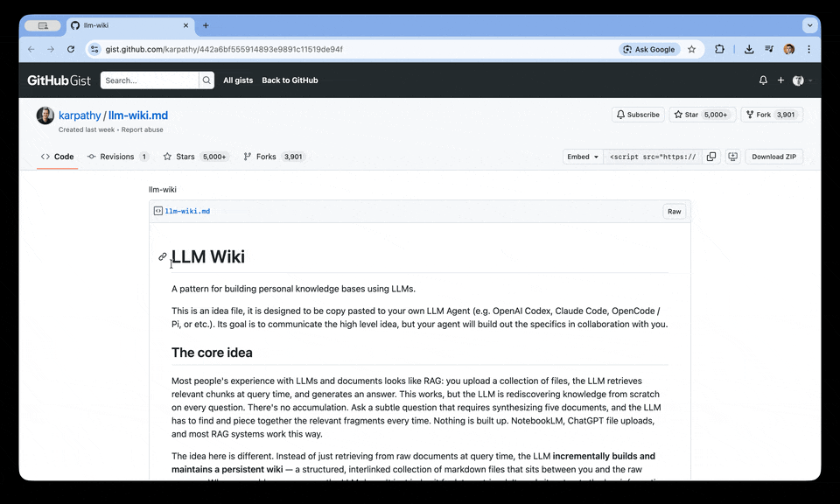Click the embed script text field

pyautogui.click(x=653, y=157)
